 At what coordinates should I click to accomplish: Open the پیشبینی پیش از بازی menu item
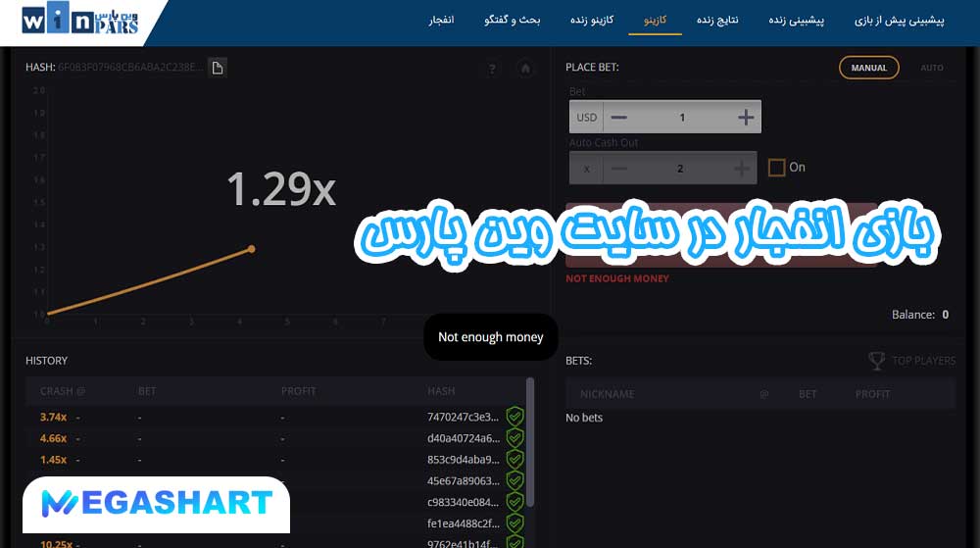(x=900, y=20)
